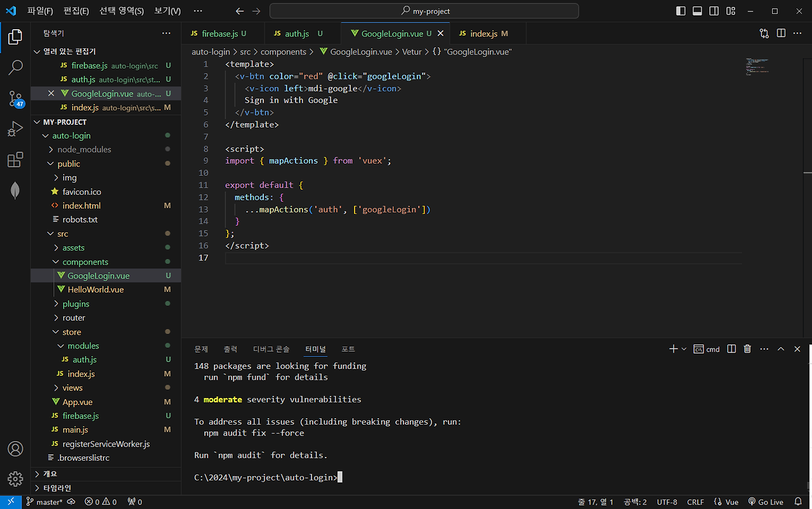Change language mode Vue in status bar

[726, 502]
